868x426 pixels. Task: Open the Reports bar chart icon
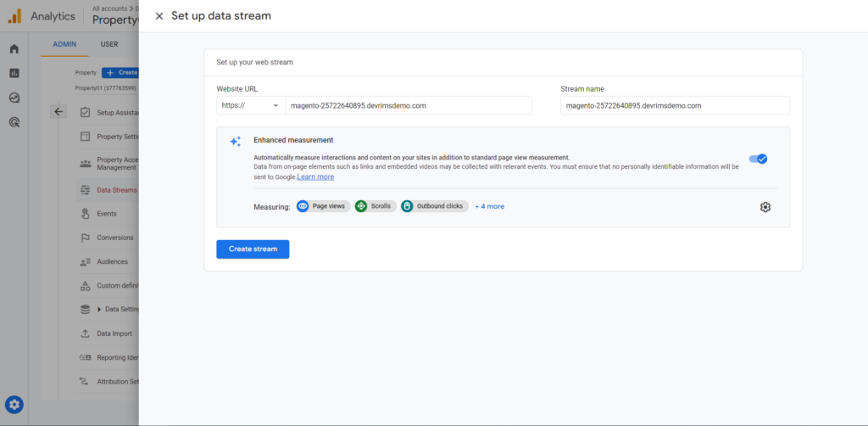(14, 73)
